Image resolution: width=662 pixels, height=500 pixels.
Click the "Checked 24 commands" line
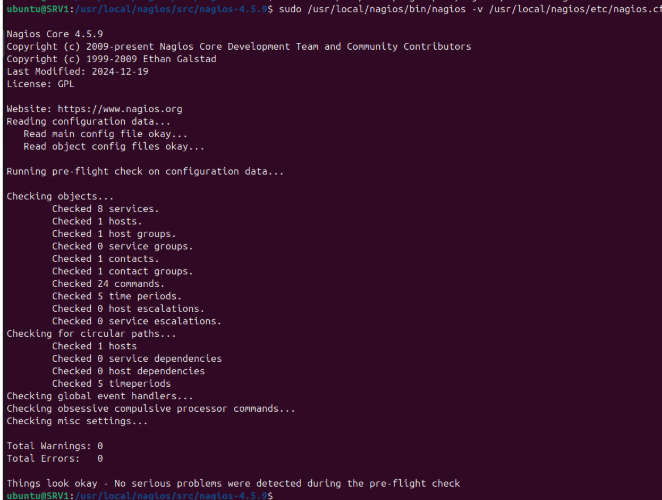[108, 284]
